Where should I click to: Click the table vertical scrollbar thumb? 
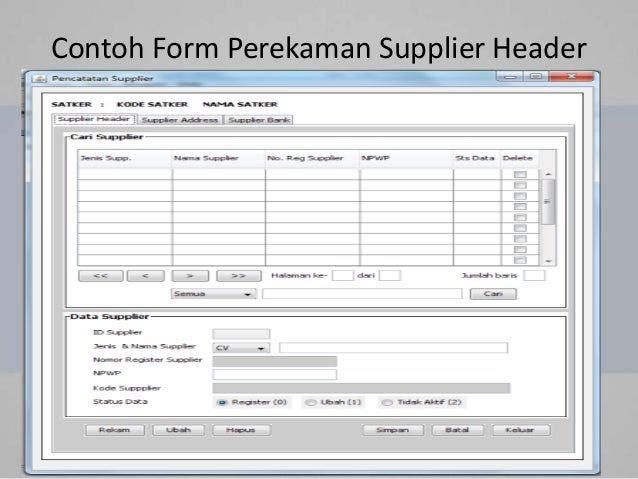pos(548,202)
